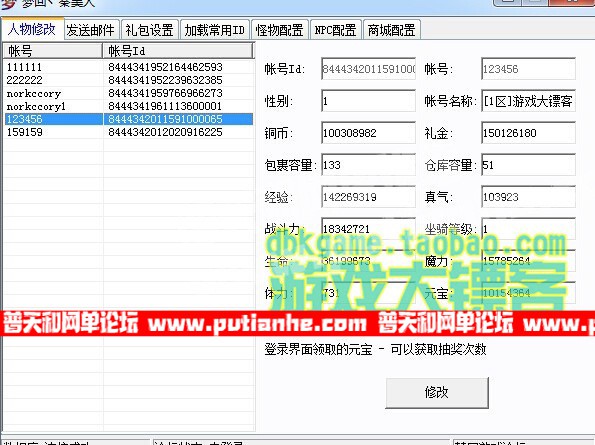Select the 加载常用ID tab
Screen dimensions: 595x445
214,30
